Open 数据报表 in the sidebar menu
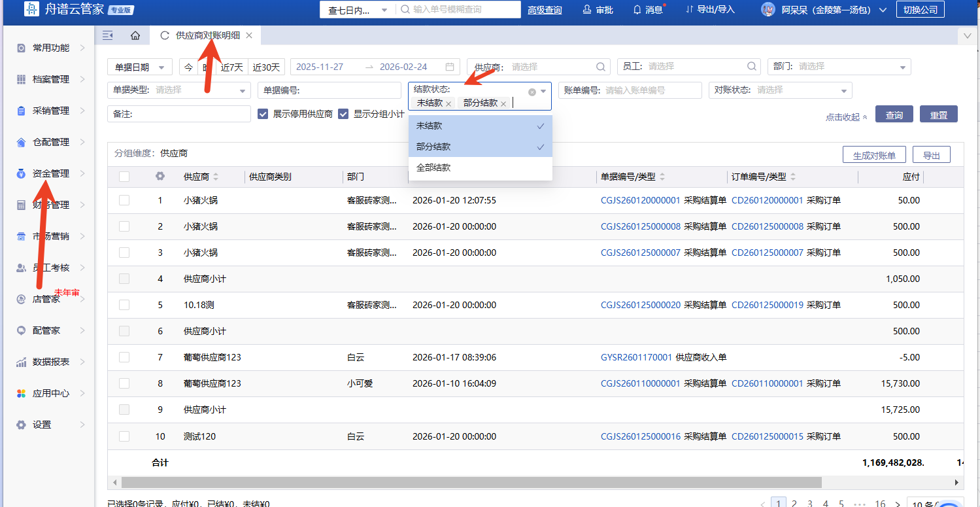Viewport: 980px width, 507px height. point(50,362)
